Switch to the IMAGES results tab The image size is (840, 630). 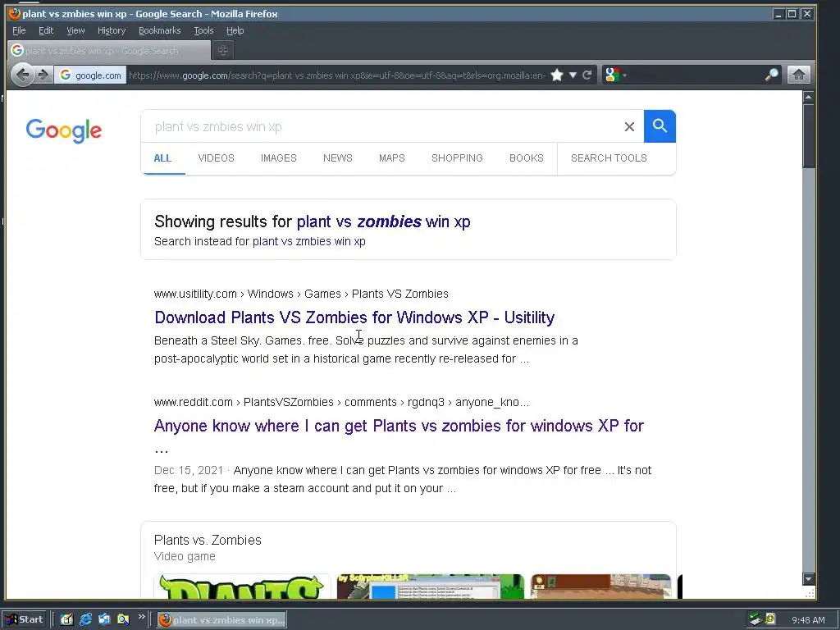pyautogui.click(x=279, y=158)
